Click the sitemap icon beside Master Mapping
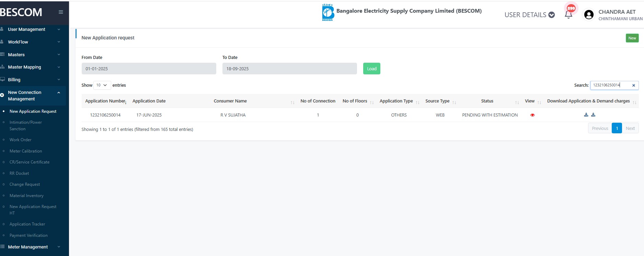Image resolution: width=644 pixels, height=256 pixels. click(x=2, y=67)
